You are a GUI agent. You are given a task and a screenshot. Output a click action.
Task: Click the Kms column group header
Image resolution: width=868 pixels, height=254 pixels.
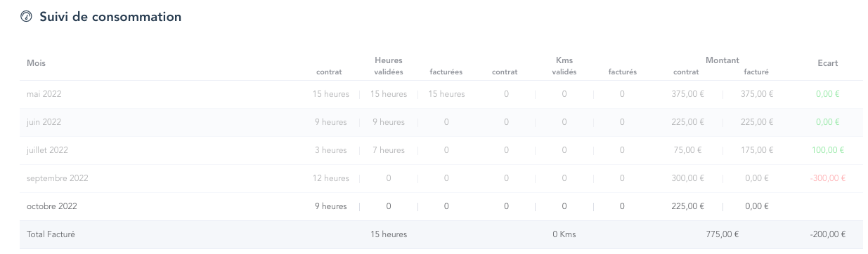(564, 60)
